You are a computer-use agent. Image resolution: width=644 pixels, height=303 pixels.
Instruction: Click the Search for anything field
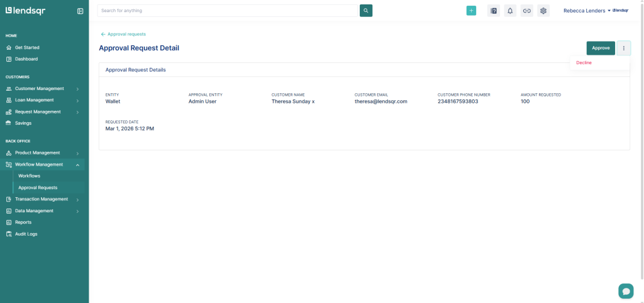point(227,11)
